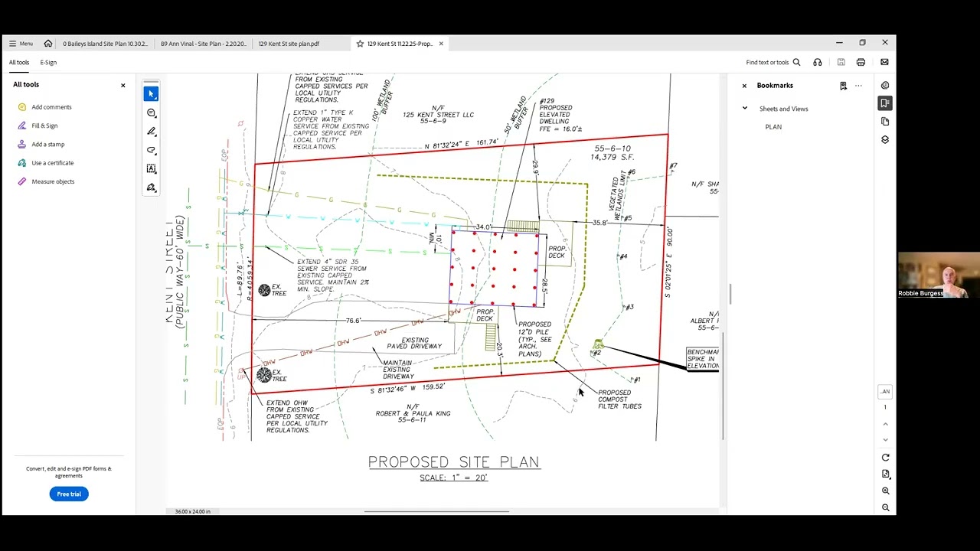Open the PLAN bookmark

tap(773, 127)
